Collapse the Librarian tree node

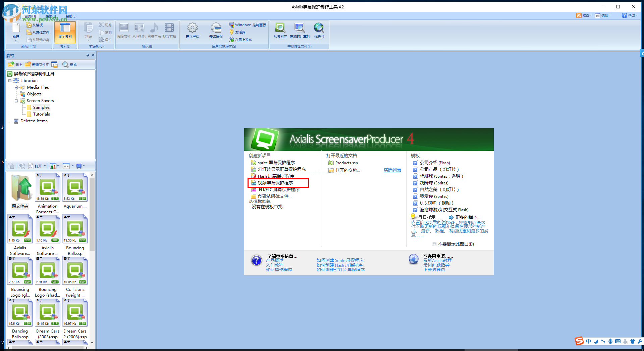[x=10, y=81]
